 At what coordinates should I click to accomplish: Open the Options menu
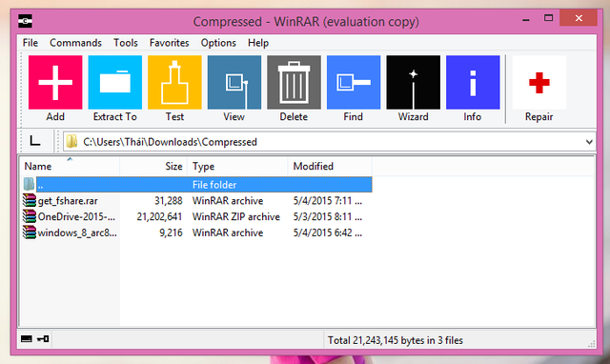(218, 43)
